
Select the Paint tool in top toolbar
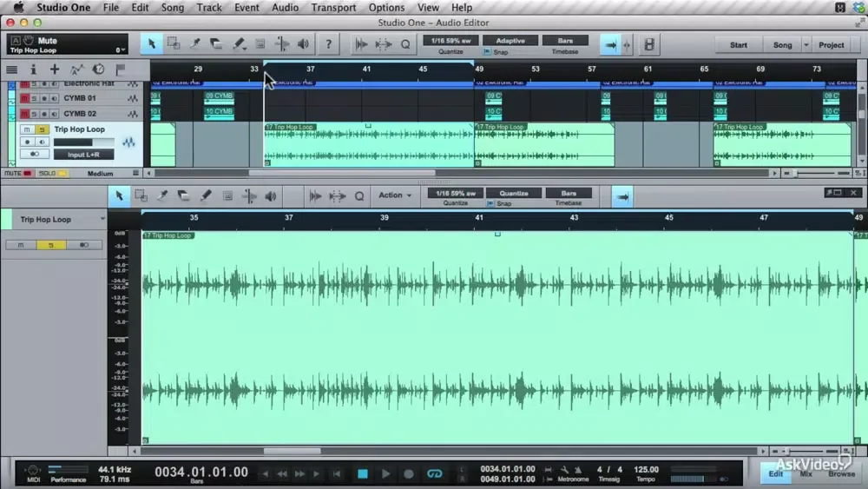pyautogui.click(x=239, y=43)
